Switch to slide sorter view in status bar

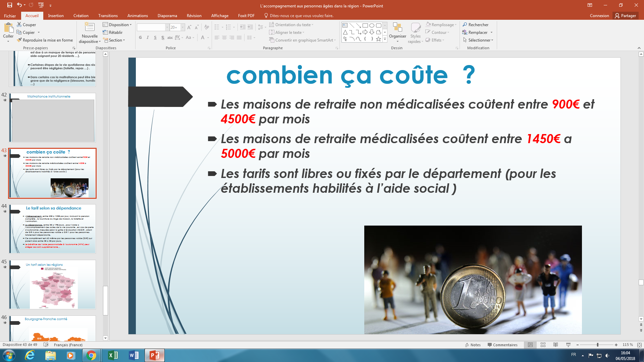pyautogui.click(x=543, y=345)
